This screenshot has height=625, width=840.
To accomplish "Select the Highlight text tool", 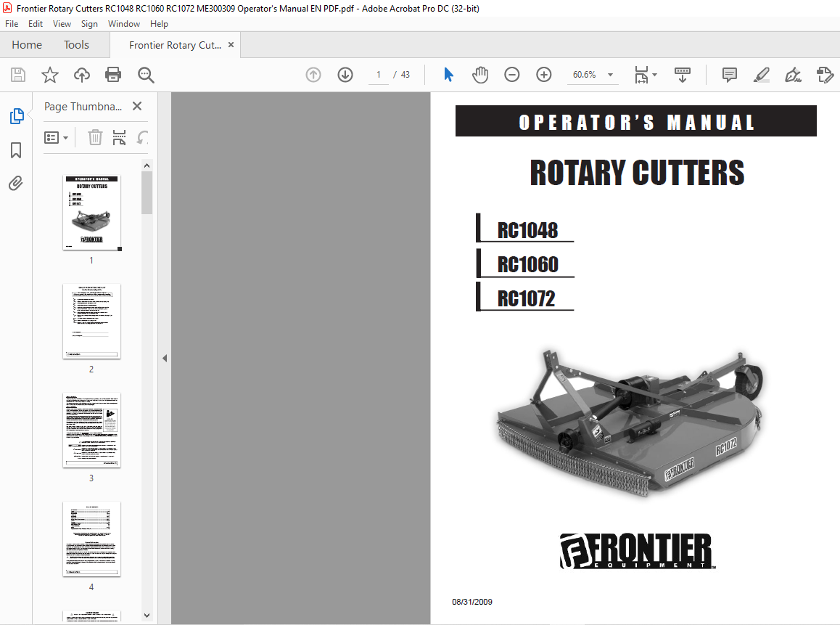I will pyautogui.click(x=761, y=75).
